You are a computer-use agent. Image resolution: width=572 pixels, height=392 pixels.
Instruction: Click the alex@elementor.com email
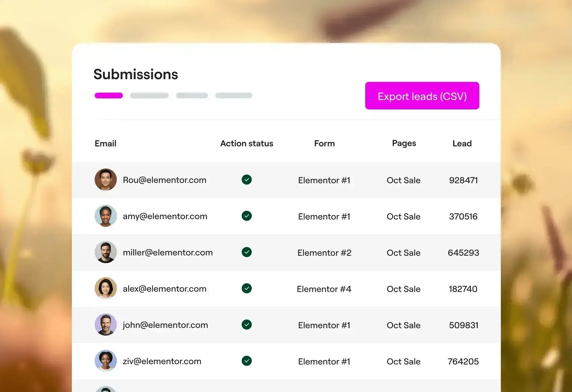[164, 289]
